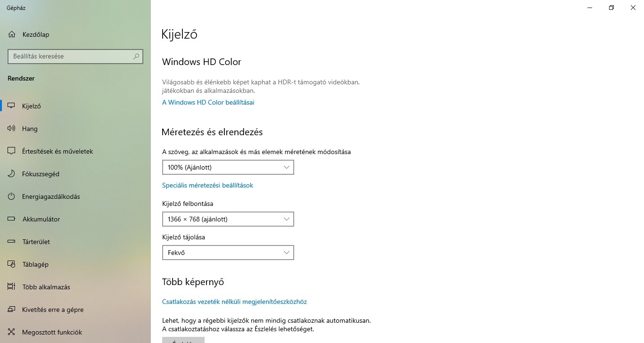Open the Fekvő orientation dropdown
This screenshot has height=343, width=644.
(228, 253)
